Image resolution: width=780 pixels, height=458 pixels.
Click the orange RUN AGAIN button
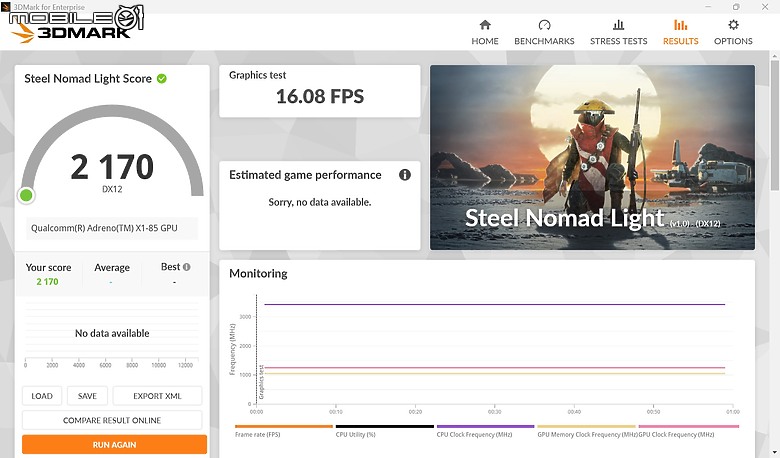tap(114, 445)
